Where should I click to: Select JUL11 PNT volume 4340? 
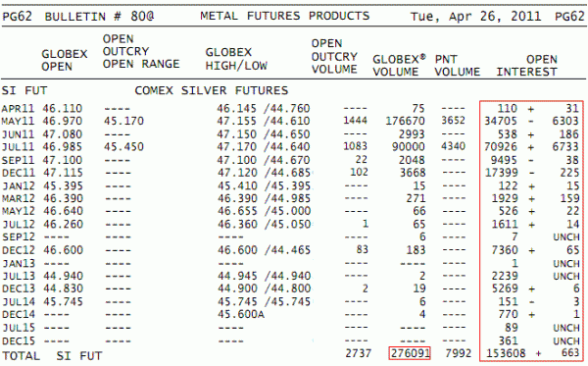pyautogui.click(x=453, y=146)
